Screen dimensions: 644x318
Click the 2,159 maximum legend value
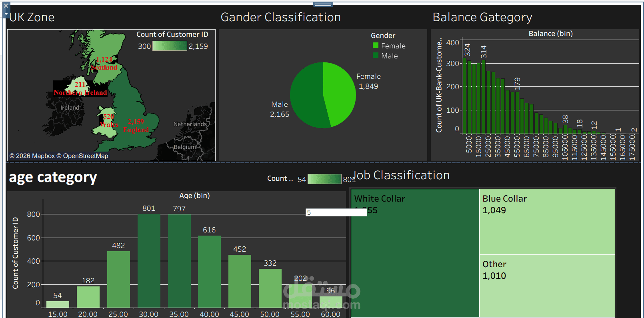click(x=198, y=46)
